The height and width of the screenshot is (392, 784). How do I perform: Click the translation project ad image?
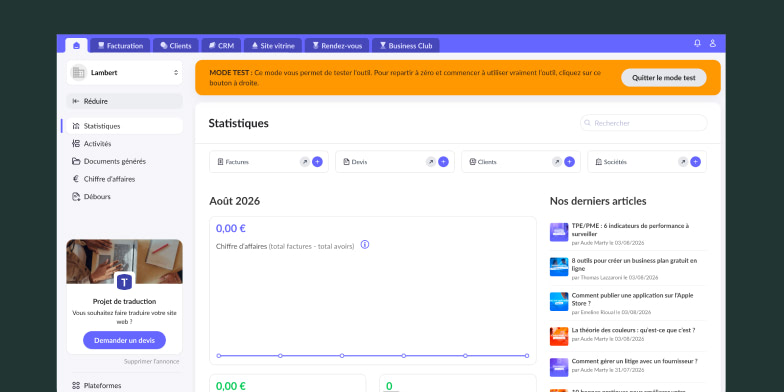[124, 262]
